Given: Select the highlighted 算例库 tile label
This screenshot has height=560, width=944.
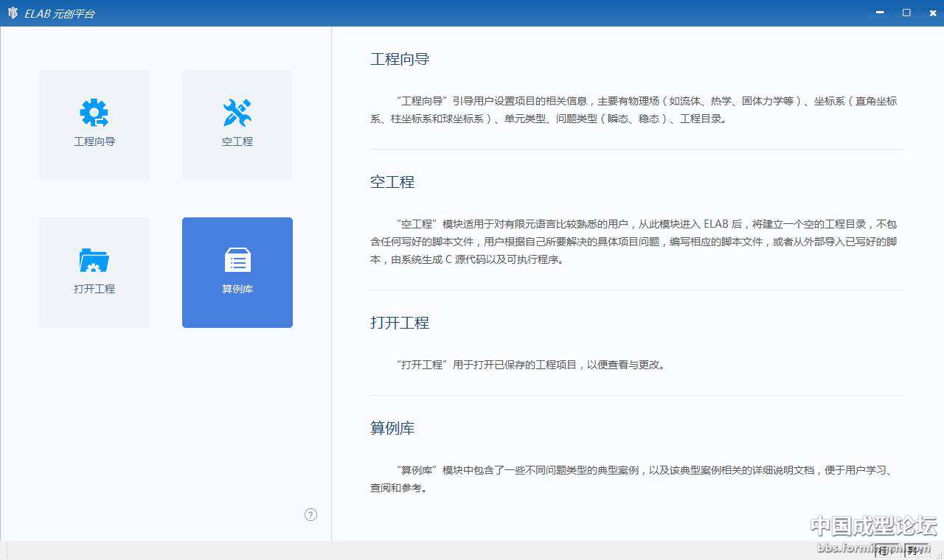Looking at the screenshot, I should click(x=237, y=289).
